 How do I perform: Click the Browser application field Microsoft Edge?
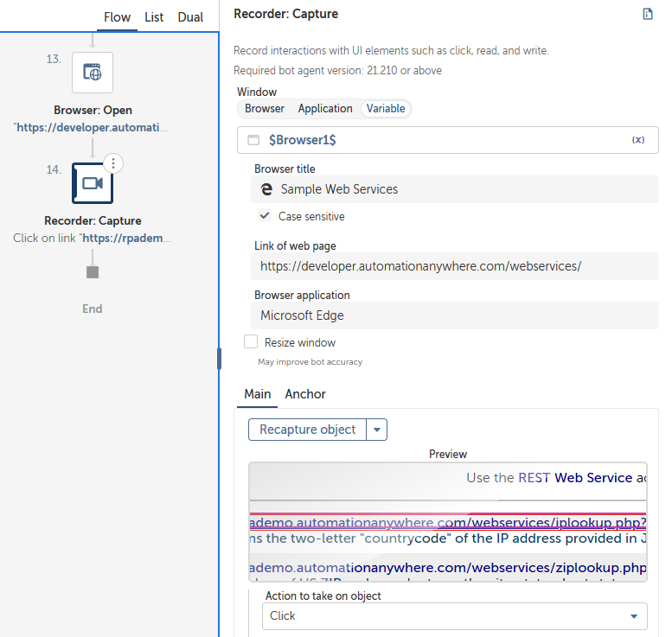pos(455,315)
